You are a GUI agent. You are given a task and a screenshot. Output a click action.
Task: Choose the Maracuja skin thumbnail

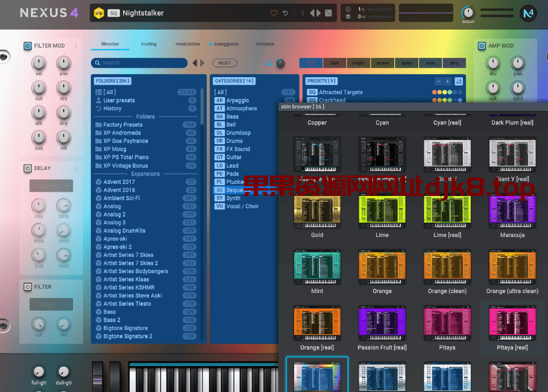512,210
